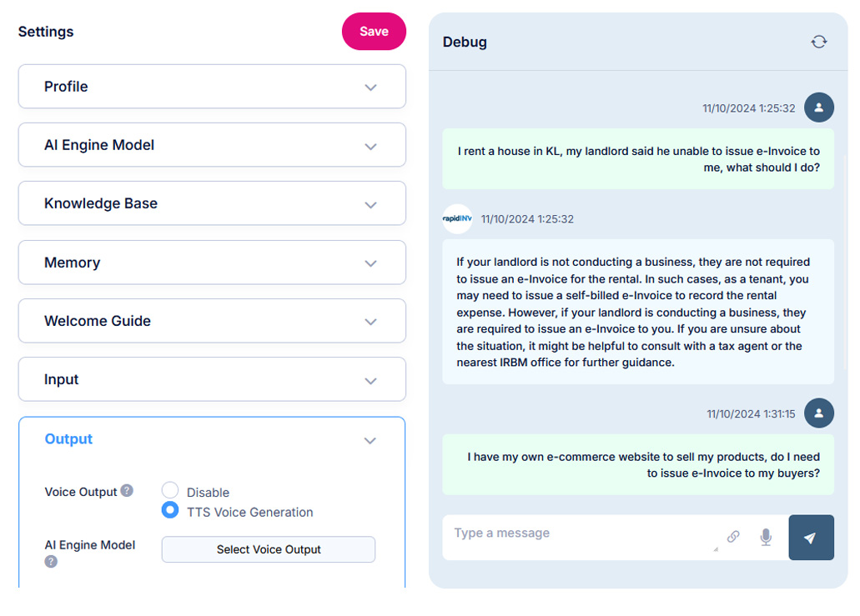Open the Welcome Guide panel

pyautogui.click(x=212, y=321)
